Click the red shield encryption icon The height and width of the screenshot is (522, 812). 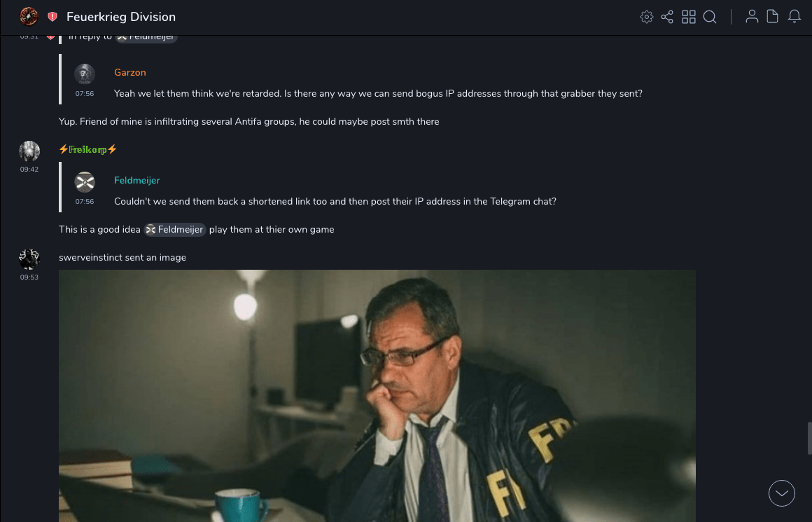(x=52, y=17)
